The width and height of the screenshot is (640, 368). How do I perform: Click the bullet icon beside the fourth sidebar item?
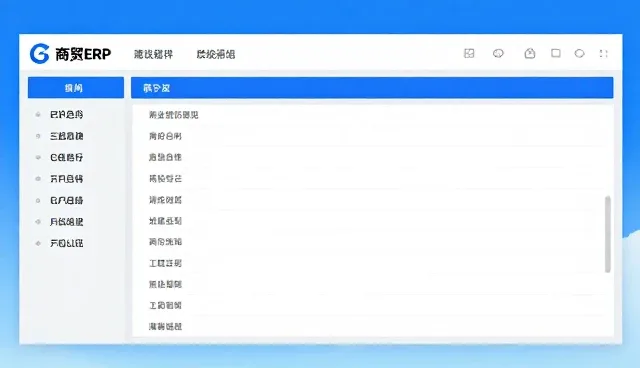(x=38, y=179)
